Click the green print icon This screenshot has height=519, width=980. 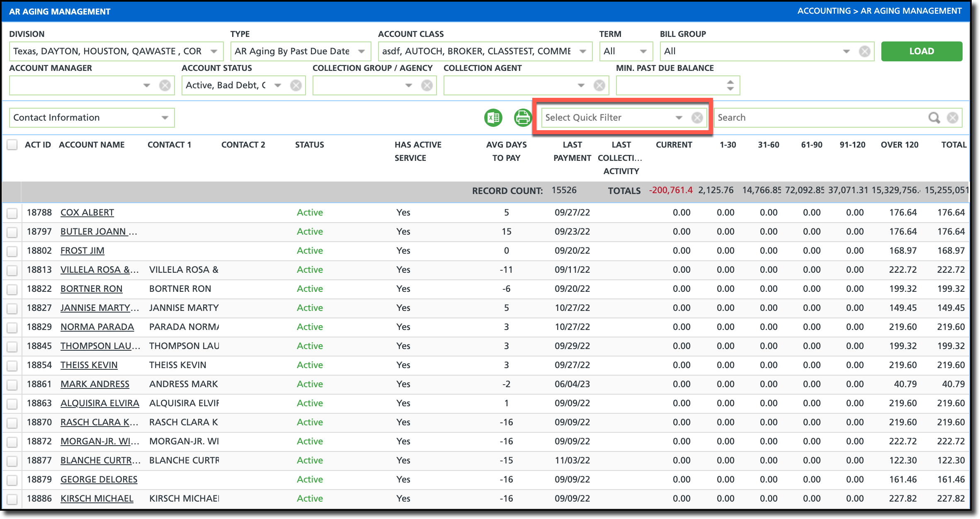pos(522,118)
